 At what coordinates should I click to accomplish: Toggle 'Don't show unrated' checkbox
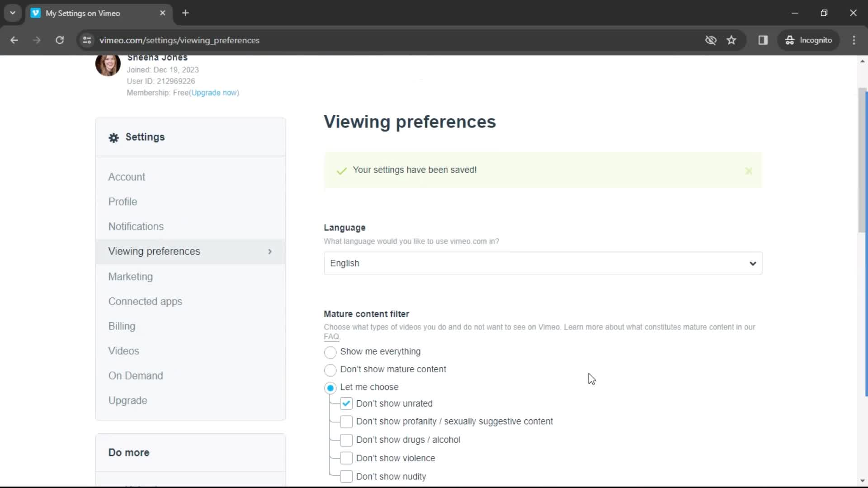tap(347, 404)
